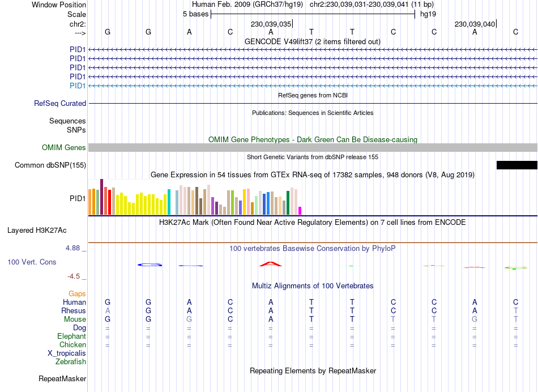Click the -4.5 lower scale value
This screenshot has width=538, height=392.
click(x=74, y=276)
